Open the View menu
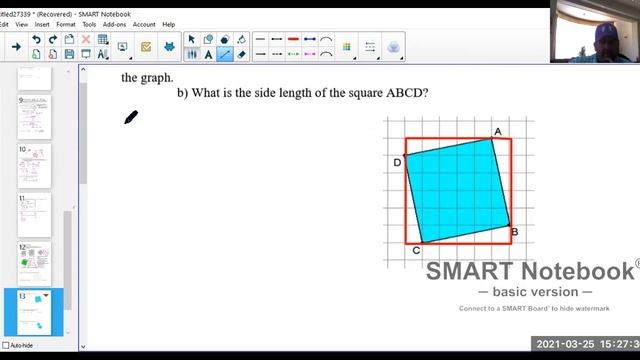640x360 pixels. pyautogui.click(x=22, y=24)
